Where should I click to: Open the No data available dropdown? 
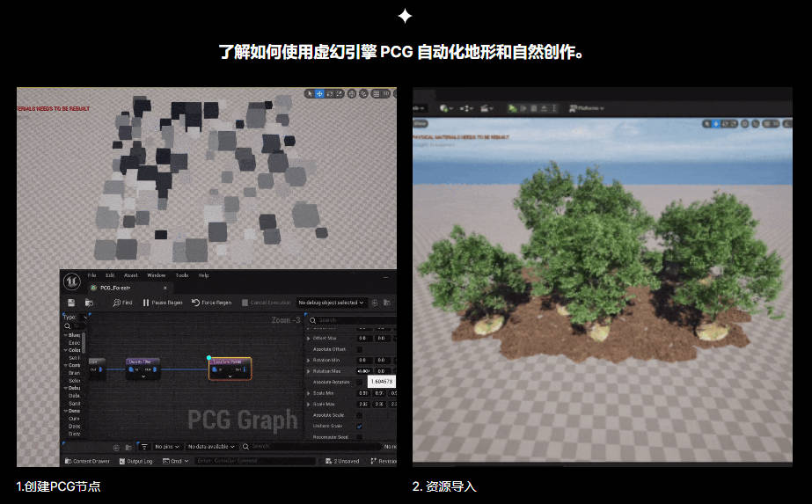tap(211, 447)
